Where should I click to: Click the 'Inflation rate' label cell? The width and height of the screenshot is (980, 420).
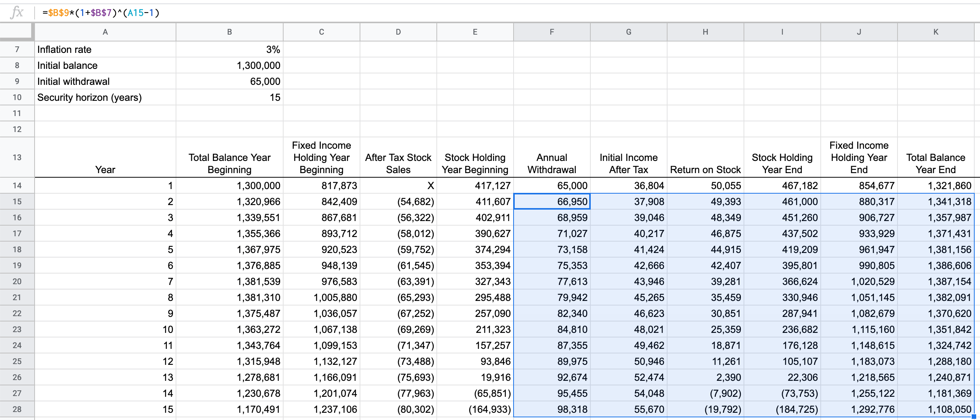[x=105, y=49]
